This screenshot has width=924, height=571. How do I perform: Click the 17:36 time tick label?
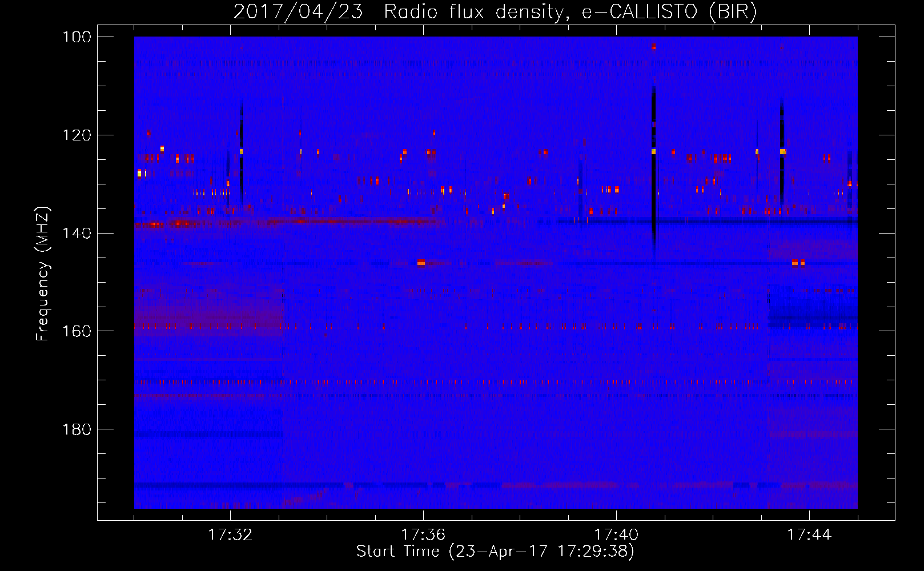pyautogui.click(x=423, y=535)
